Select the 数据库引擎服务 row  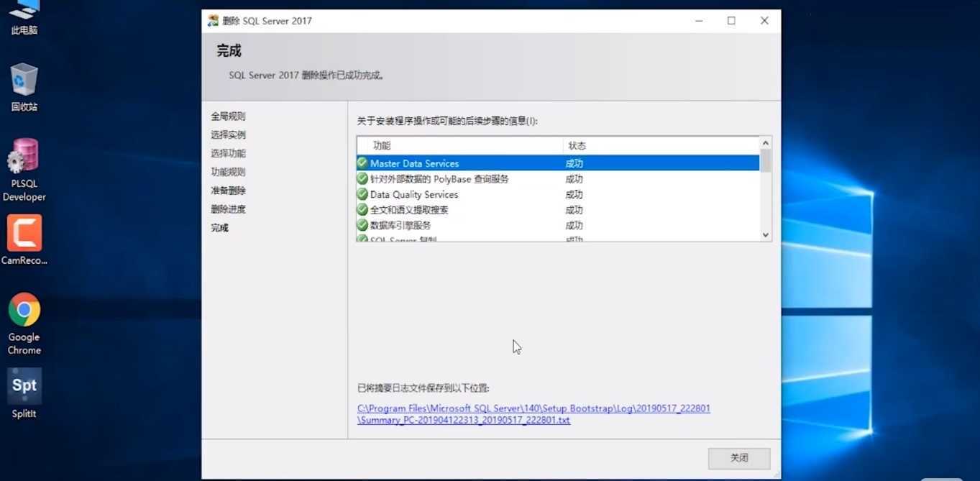(x=558, y=225)
